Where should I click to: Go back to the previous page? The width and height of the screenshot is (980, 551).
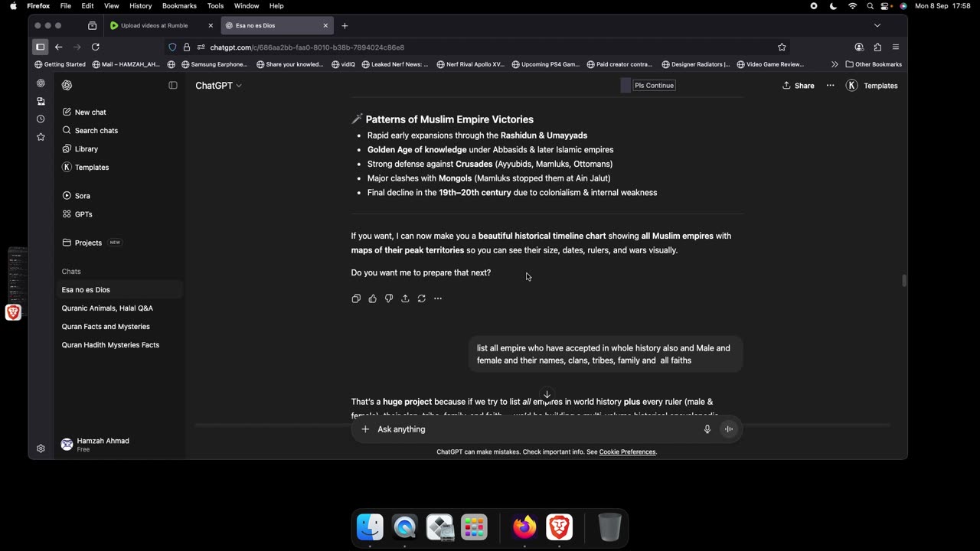[58, 47]
